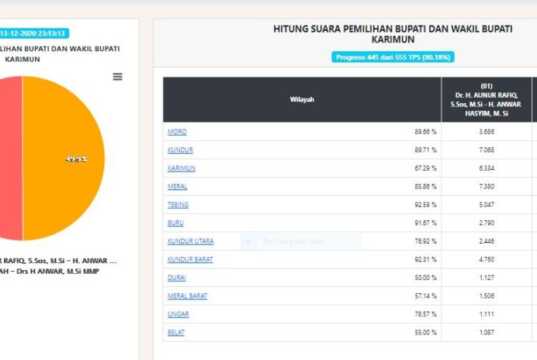Open the MERAL region link
The width and height of the screenshot is (537, 360).
(177, 187)
